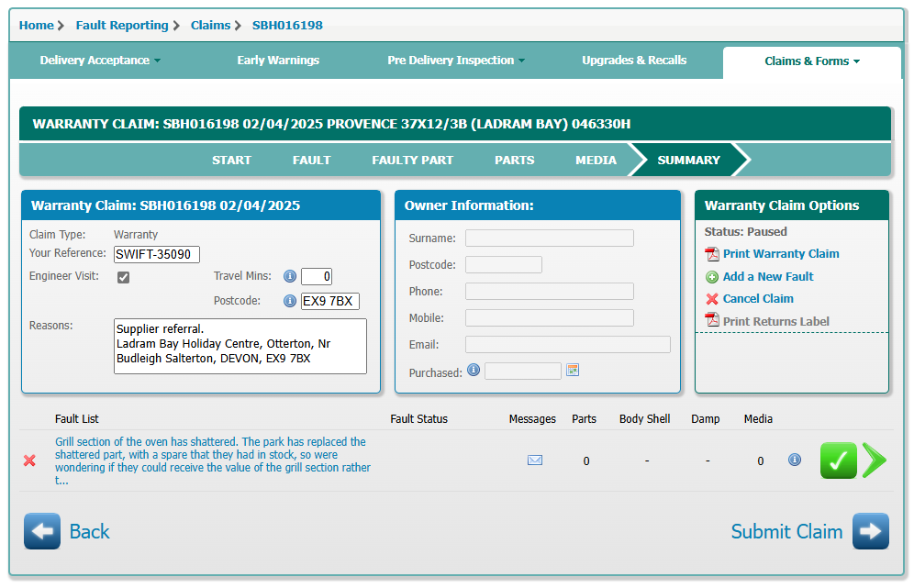Image resolution: width=914 pixels, height=588 pixels.
Task: Click the fault message envelope icon
Action: tap(535, 460)
